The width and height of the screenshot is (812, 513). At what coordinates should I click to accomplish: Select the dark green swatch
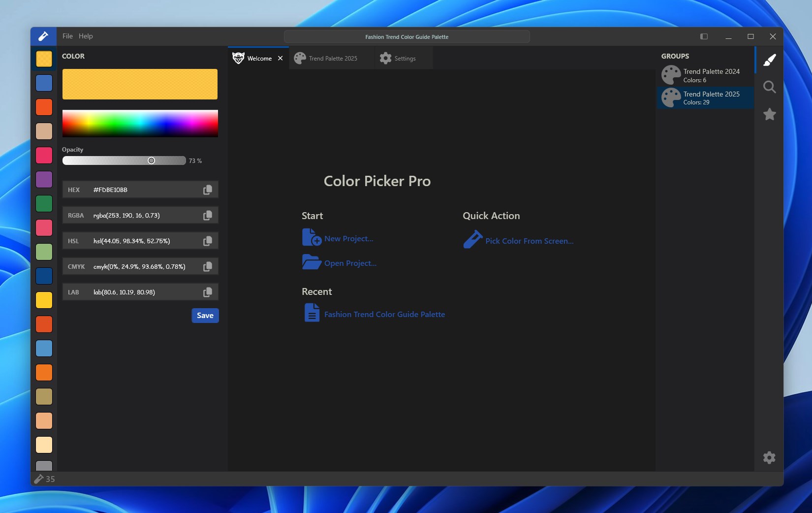44,204
